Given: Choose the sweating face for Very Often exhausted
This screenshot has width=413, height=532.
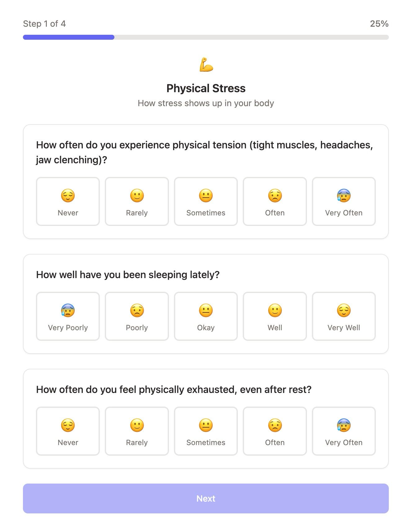Looking at the screenshot, I should pos(344,426).
